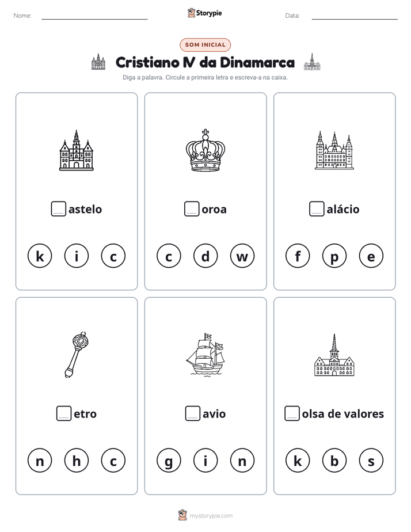Click the 'SOM INICIAL' badge
Viewport: 411px width, 532px height.
pos(205,45)
